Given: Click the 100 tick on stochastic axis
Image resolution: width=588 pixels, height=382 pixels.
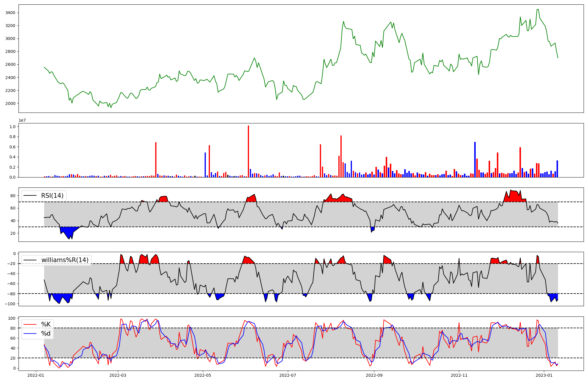Looking at the screenshot, I should (x=12, y=318).
